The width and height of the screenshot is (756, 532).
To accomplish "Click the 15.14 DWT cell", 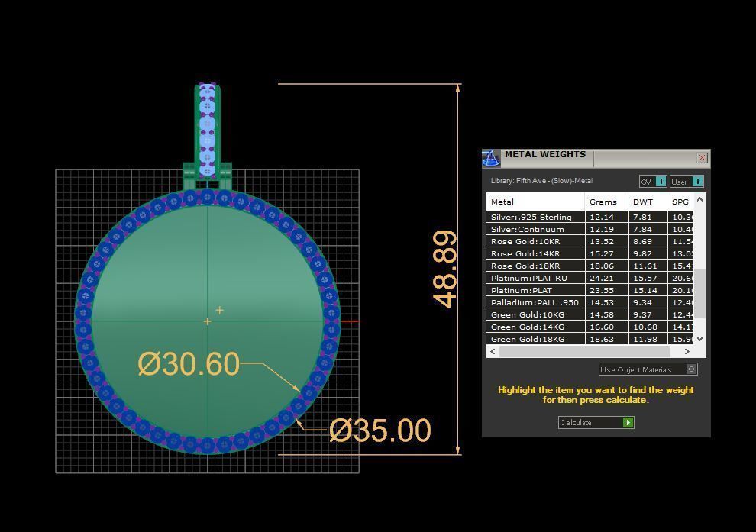I will tap(648, 290).
